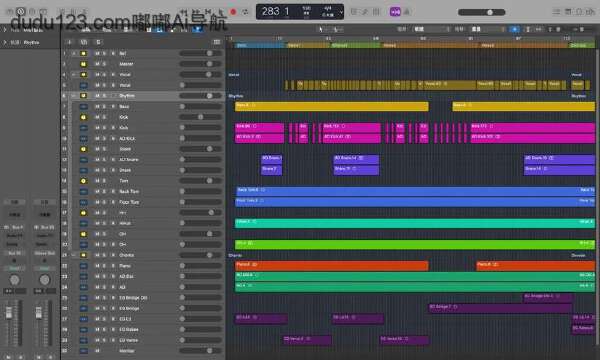Collapse the Chords track stack

(x=73, y=255)
